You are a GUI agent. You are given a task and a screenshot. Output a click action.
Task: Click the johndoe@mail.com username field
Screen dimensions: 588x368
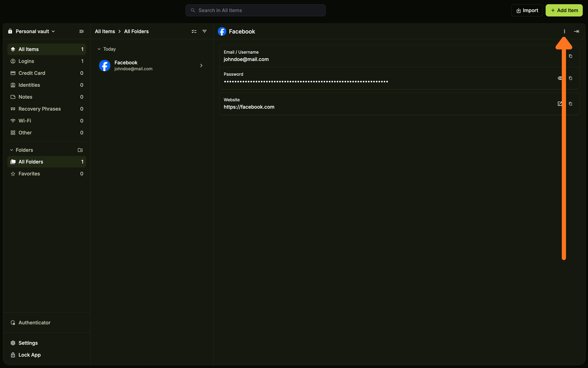[x=246, y=59]
